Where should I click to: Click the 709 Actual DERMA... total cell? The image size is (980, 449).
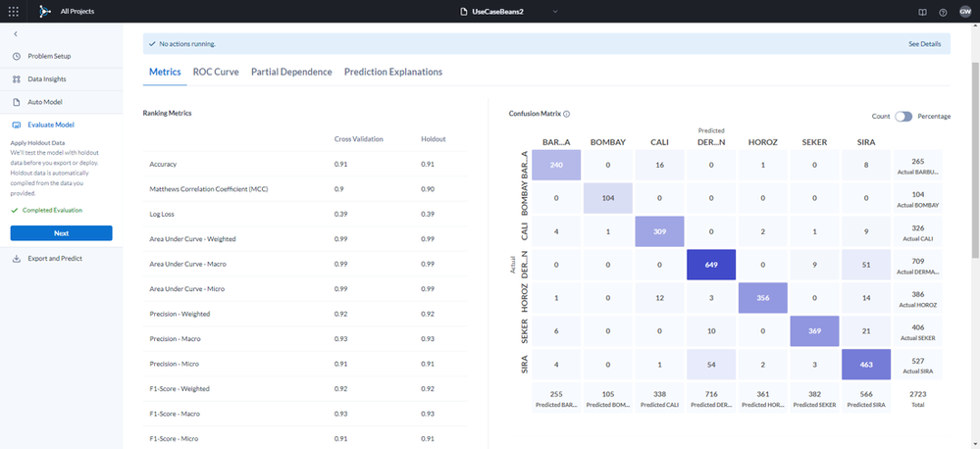[917, 265]
